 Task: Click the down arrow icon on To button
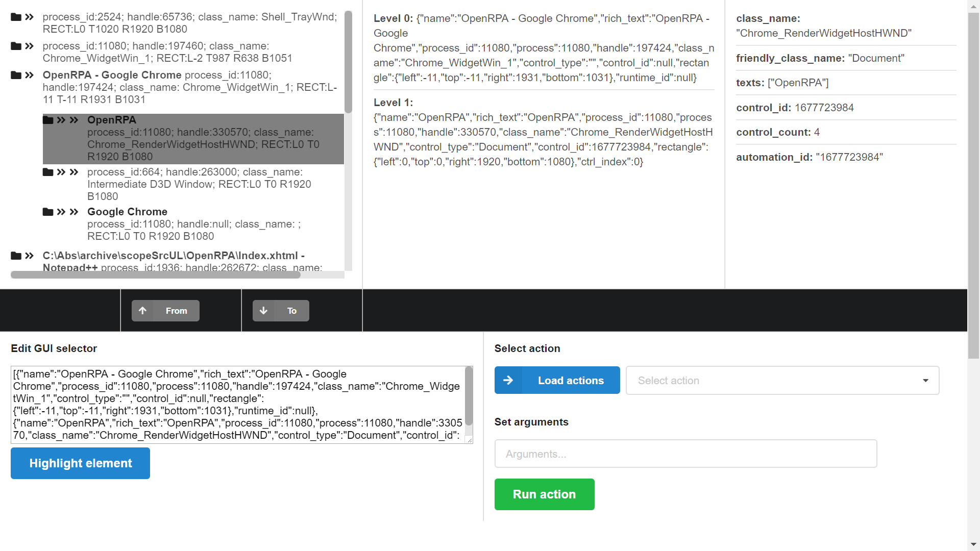(x=263, y=311)
